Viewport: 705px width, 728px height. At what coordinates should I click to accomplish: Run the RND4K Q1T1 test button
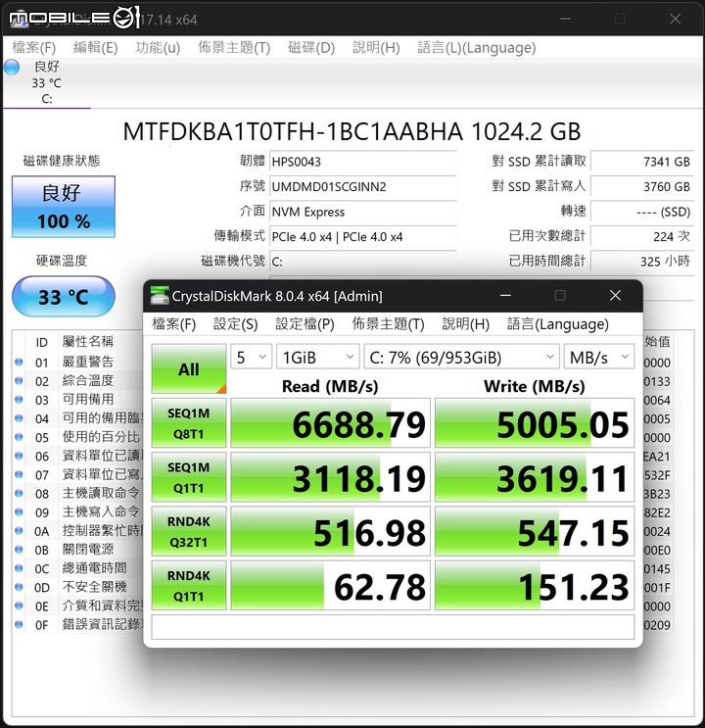point(189,586)
